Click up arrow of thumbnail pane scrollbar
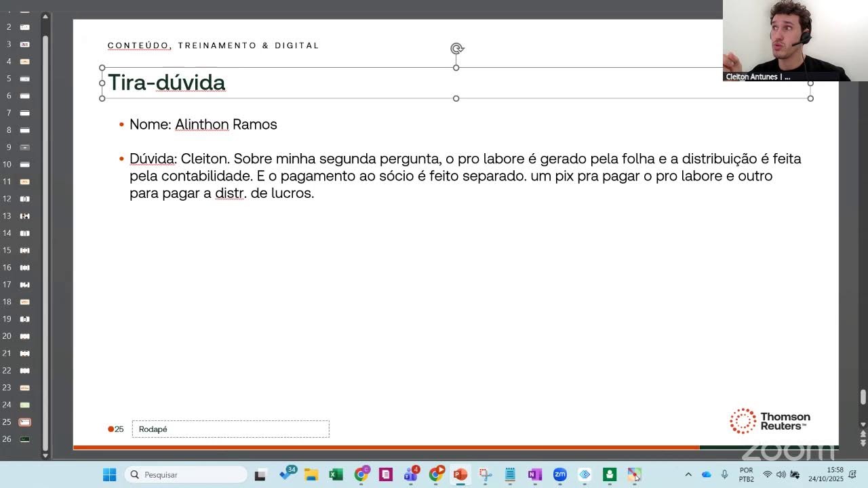Image resolution: width=868 pixels, height=488 pixels. [45, 16]
